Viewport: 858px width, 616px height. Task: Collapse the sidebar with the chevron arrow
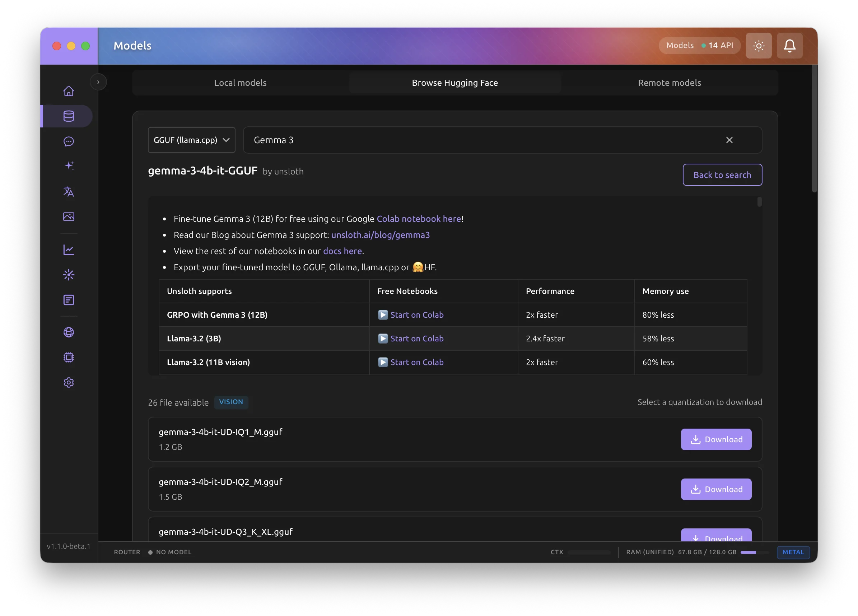98,82
